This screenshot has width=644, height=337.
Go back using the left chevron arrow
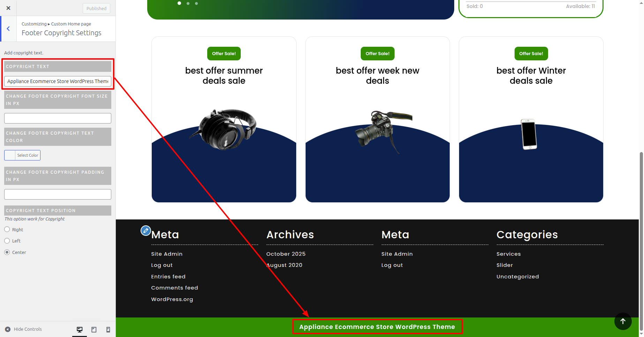(x=8, y=29)
